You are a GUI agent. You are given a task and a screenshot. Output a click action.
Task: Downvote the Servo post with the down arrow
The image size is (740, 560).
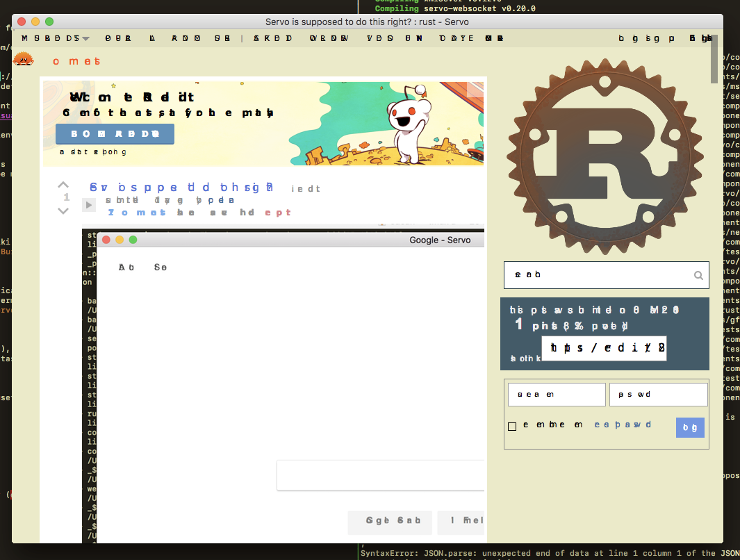pos(63,211)
